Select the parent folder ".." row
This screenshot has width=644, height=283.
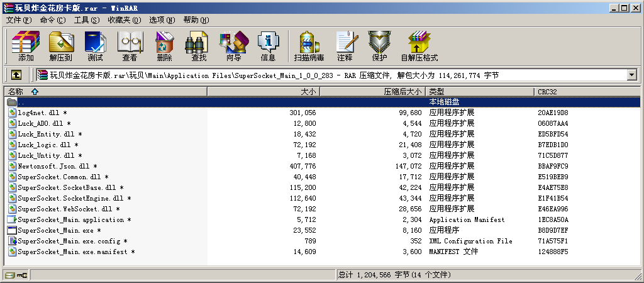pos(22,102)
